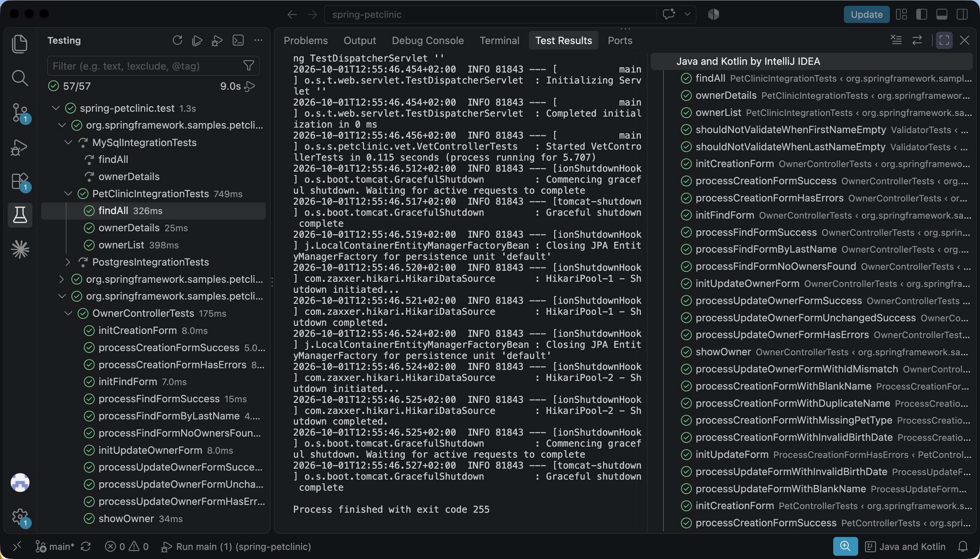Viewport: 980px width, 559px height.
Task: Click the filter funnel icon
Action: 249,66
